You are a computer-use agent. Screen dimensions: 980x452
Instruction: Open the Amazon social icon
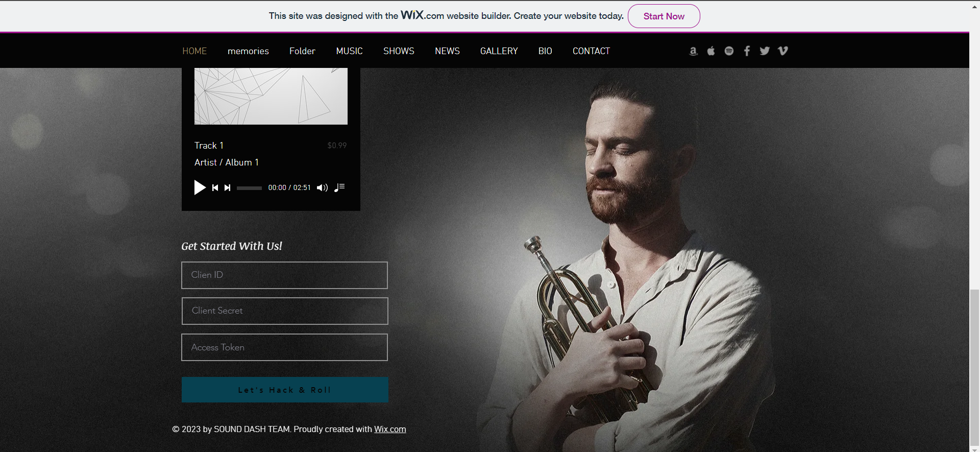pos(693,51)
